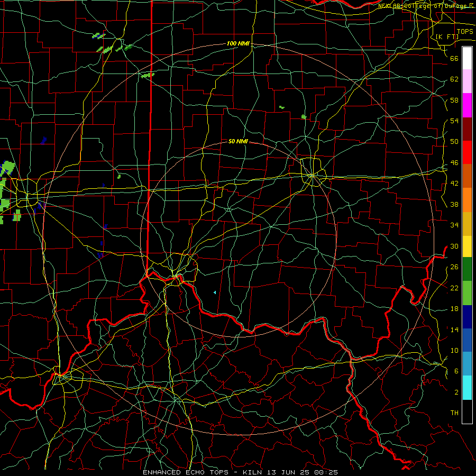476x476 pixels.
Task: Click the '100 NMI' range ring label
Action: [x=238, y=44]
